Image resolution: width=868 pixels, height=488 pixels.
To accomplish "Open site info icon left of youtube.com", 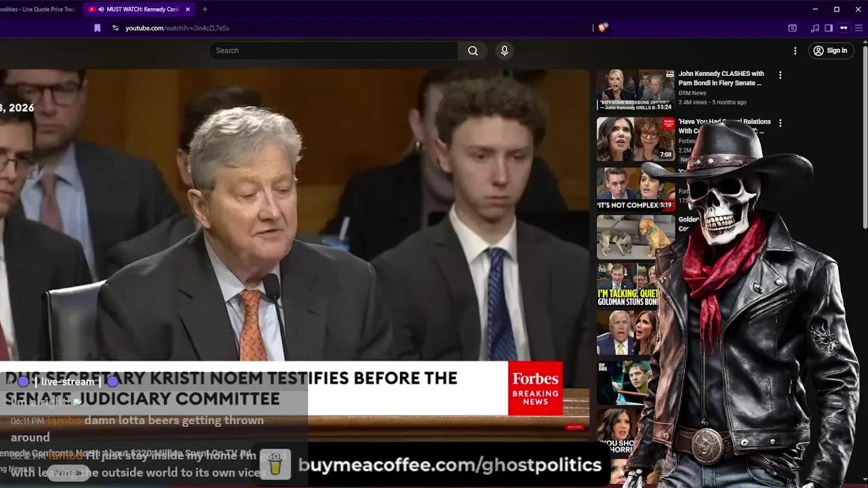I will (115, 28).
